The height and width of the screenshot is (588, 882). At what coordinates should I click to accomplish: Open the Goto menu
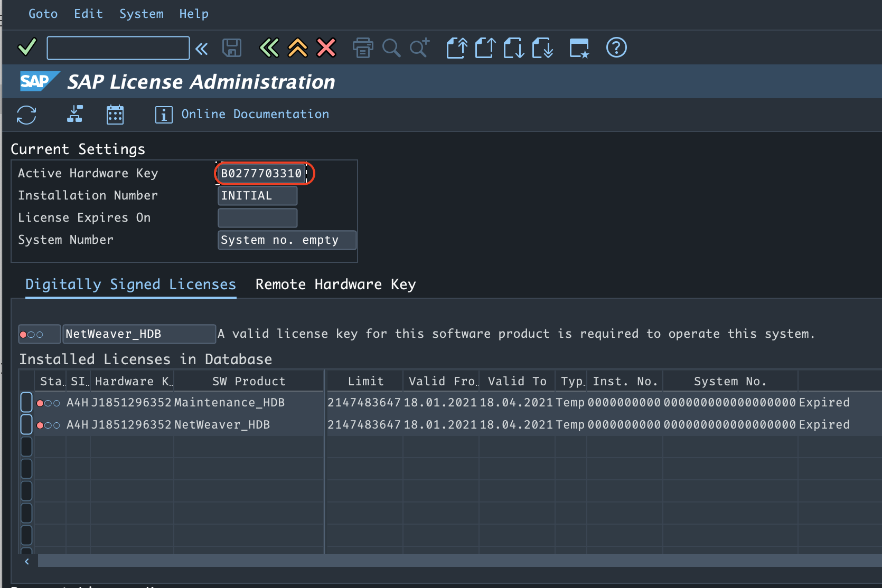coord(43,14)
